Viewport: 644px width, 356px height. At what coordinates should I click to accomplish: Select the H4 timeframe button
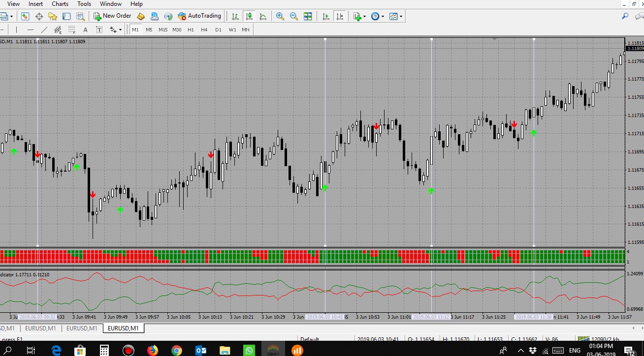click(x=204, y=30)
